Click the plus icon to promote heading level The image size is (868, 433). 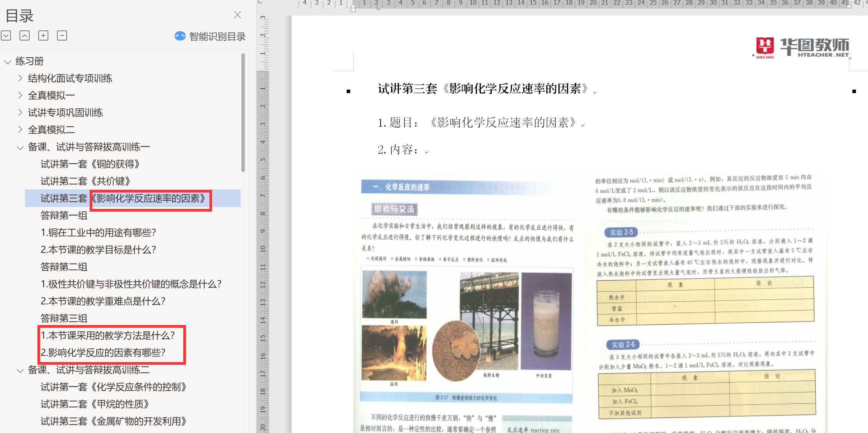click(x=43, y=36)
